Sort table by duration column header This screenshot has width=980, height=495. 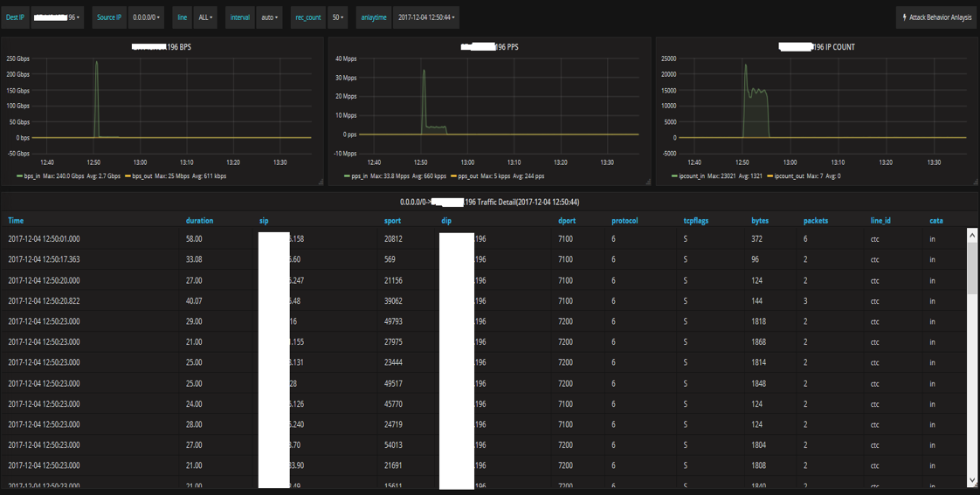coord(199,221)
